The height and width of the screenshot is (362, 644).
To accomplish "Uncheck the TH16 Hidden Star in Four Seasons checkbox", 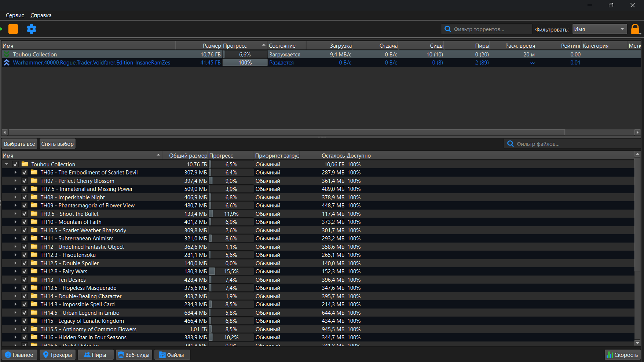I will click(x=25, y=337).
